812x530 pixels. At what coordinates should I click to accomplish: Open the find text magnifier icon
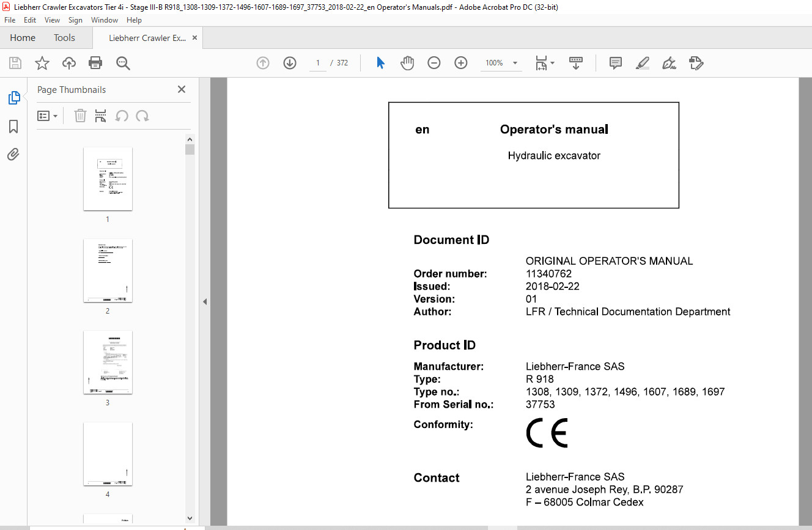click(x=123, y=63)
